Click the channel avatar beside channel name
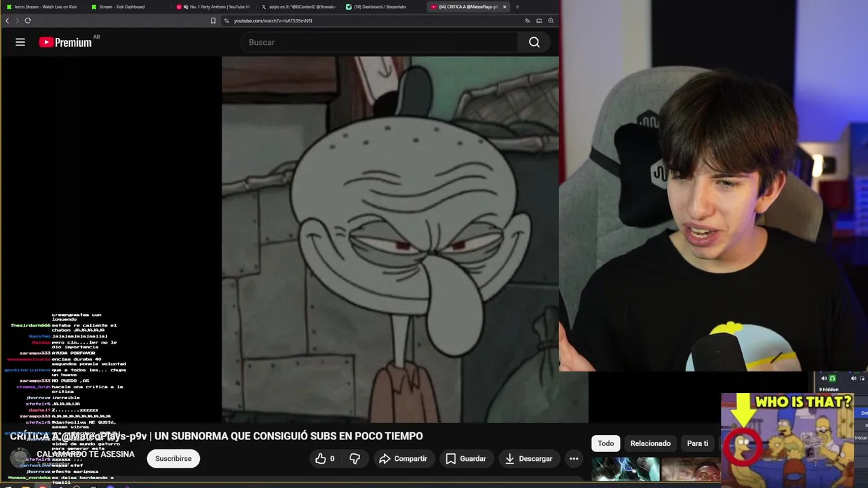The width and height of the screenshot is (868, 488). pyautogui.click(x=20, y=458)
